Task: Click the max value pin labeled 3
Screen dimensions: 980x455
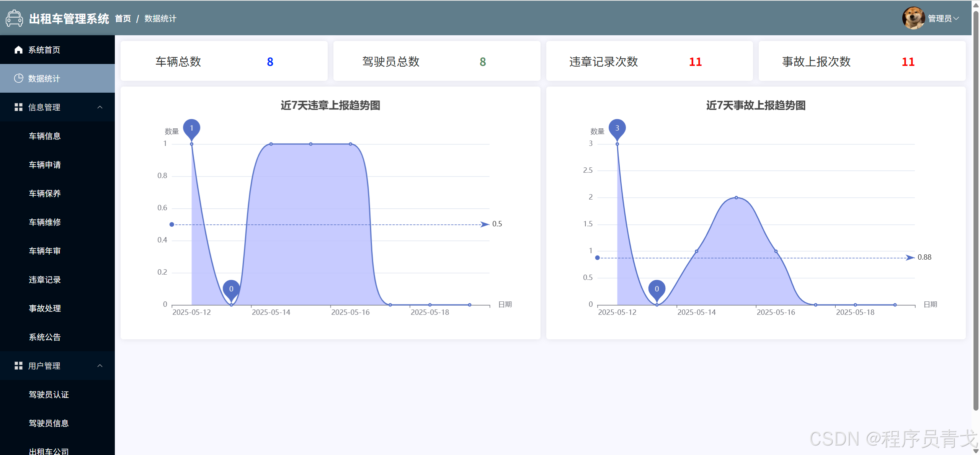Action: 617,129
